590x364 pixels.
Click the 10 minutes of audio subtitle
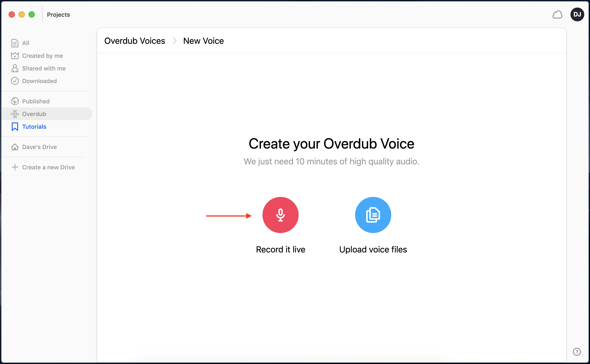click(331, 161)
